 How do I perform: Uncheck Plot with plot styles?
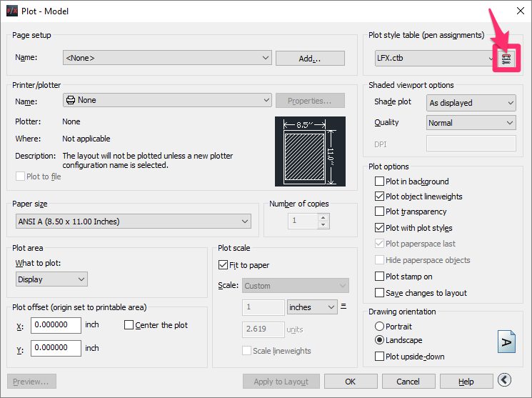379,227
